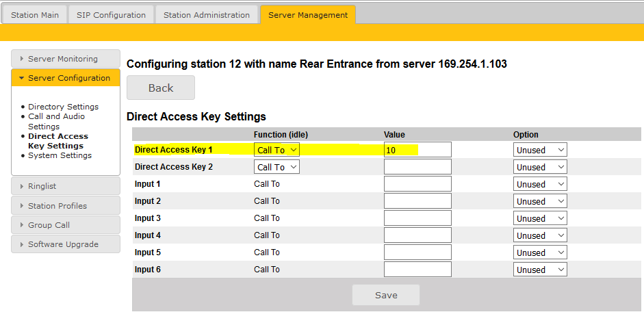Viewport: 644px width, 312px height.
Task: Click the Back button
Action: (161, 88)
